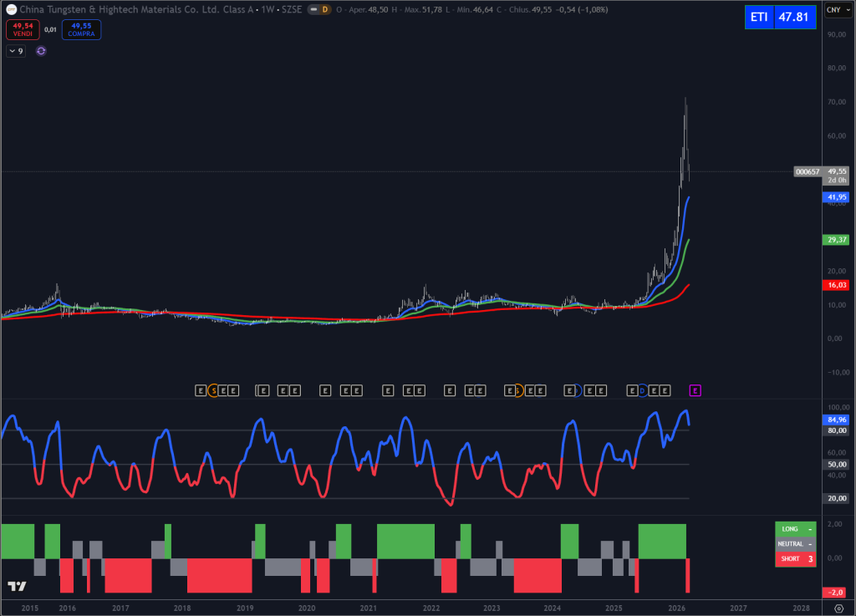Expand the dropdown chevron beside the number 9
The height and width of the screenshot is (616, 856).
[12, 50]
